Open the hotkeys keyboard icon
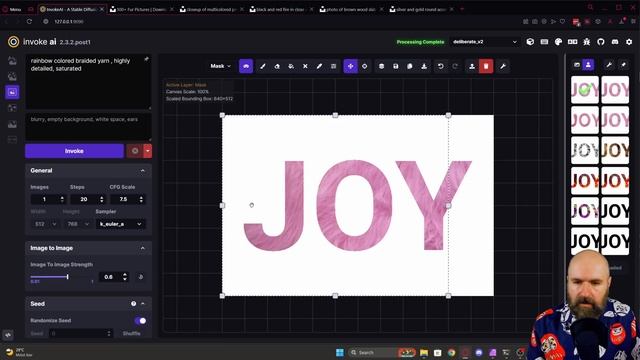Screen dimensions: 640x360 coord(544,42)
